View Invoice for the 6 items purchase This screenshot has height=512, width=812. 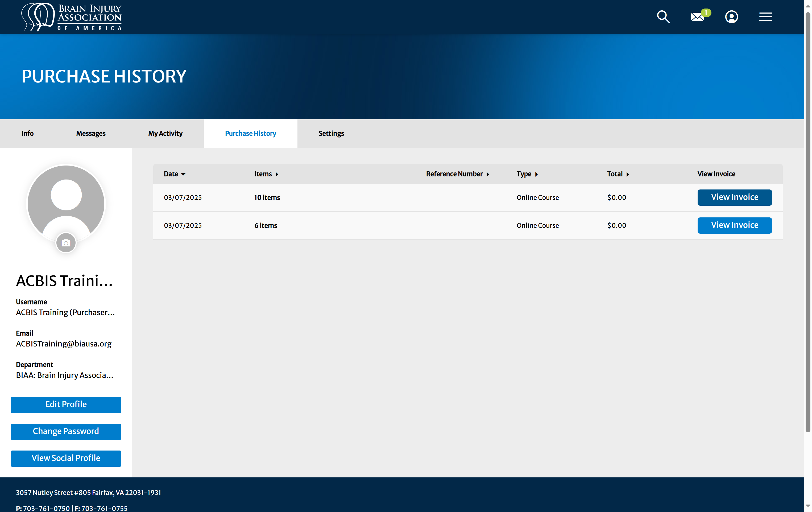734,225
